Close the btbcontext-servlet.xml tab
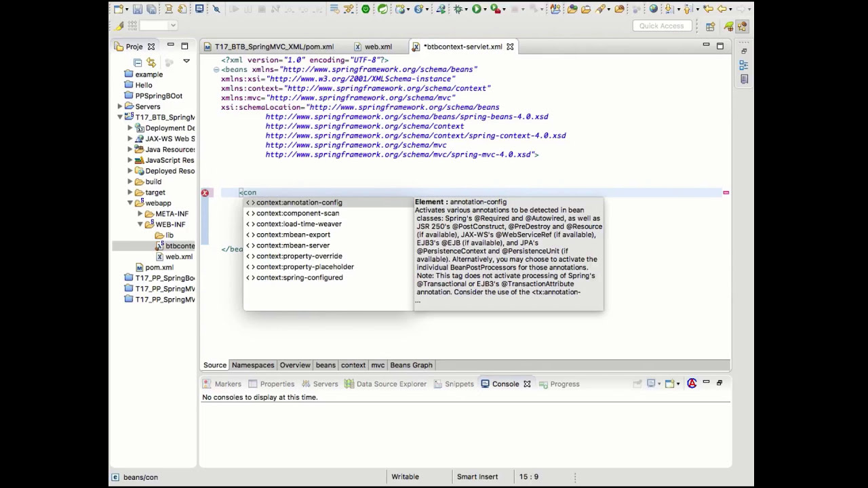 point(510,47)
